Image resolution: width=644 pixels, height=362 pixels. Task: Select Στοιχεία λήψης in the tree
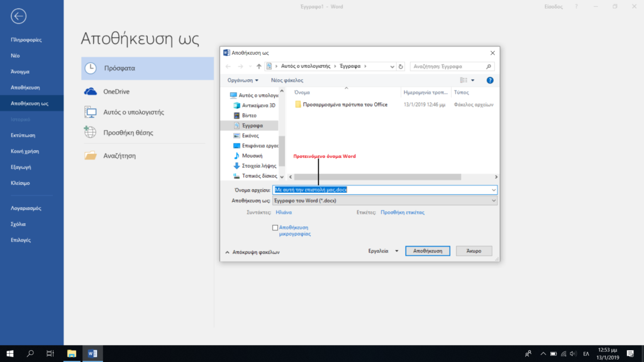coord(255,166)
